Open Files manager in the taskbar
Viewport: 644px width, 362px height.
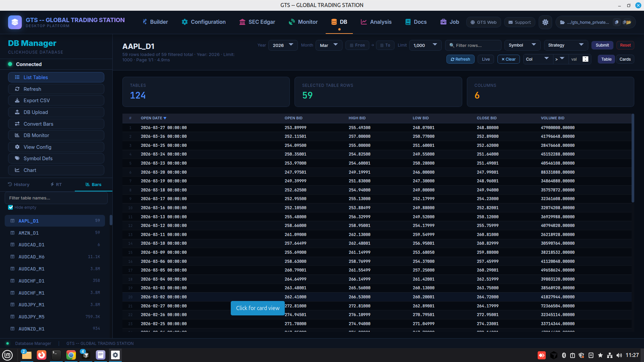coord(26,355)
